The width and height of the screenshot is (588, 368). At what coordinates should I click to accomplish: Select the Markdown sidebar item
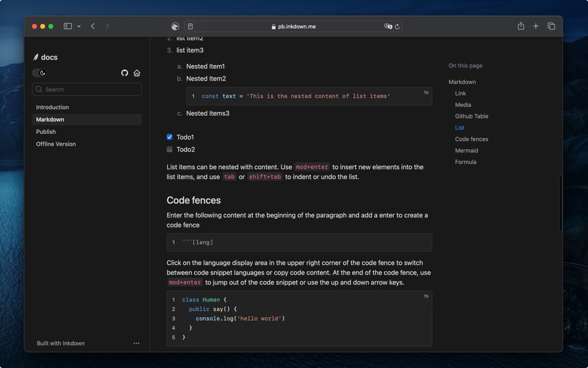[87, 120]
